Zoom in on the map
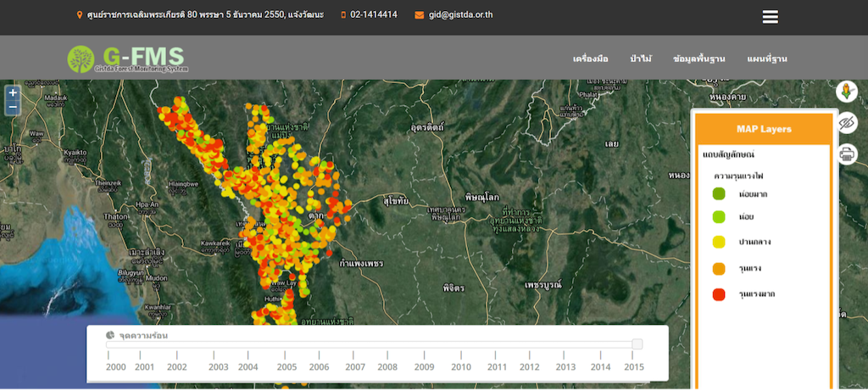868x391 pixels. click(13, 93)
